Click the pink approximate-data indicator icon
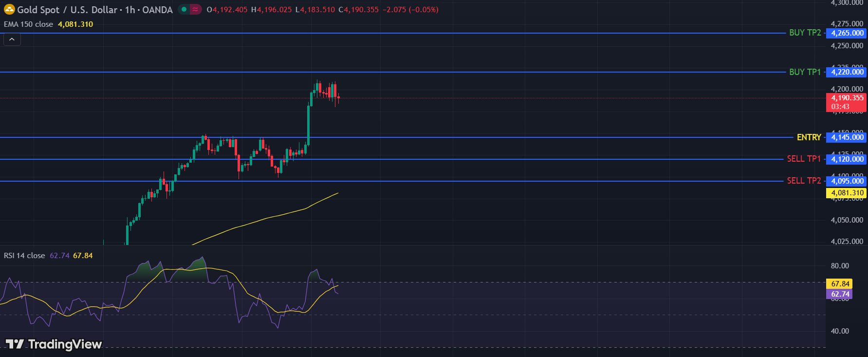This screenshot has width=868, height=357. pos(195,9)
